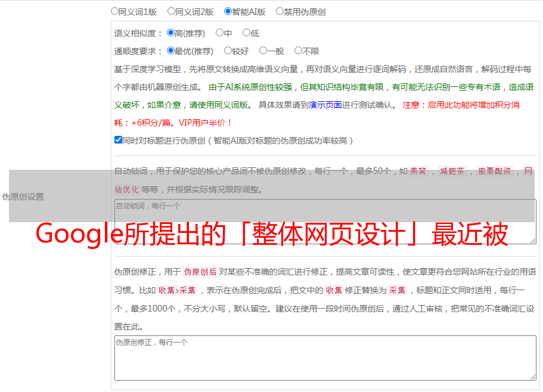
Task: Click the 股票配资 example tag
Action: point(495,171)
